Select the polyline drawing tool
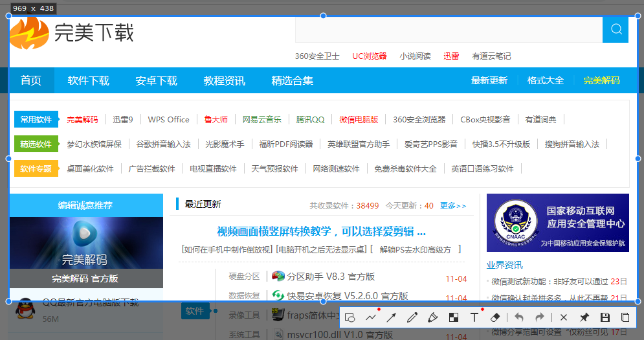 pyautogui.click(x=371, y=317)
